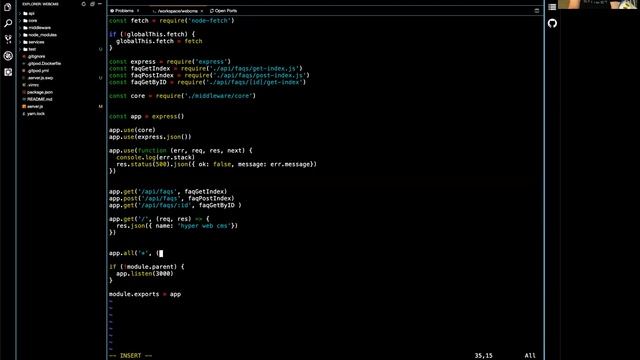
Task: Click the '-- INSERT --' vim mode indicator
Action: (131, 356)
